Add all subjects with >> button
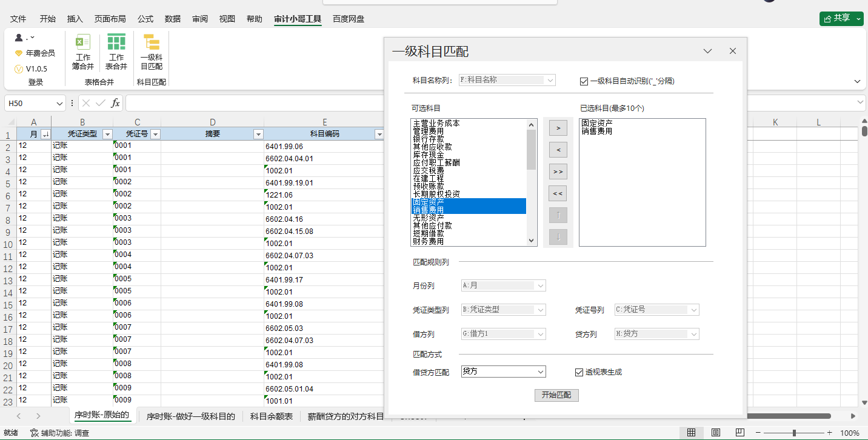Screen dimensions: 868x440 coord(558,172)
